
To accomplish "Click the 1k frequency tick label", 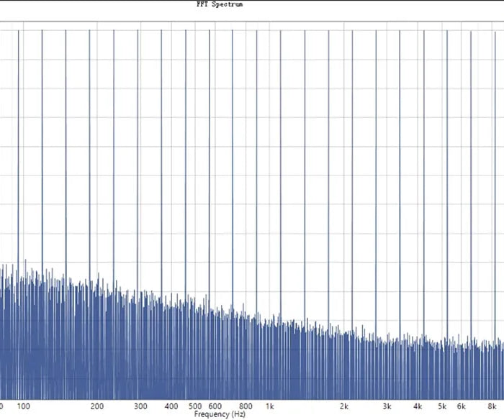I will 270,406.
